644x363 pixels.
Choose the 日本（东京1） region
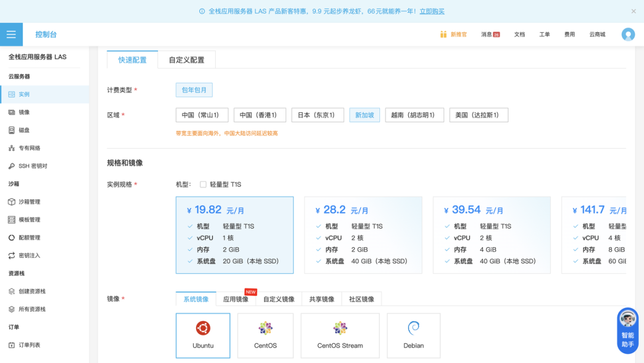pos(317,115)
